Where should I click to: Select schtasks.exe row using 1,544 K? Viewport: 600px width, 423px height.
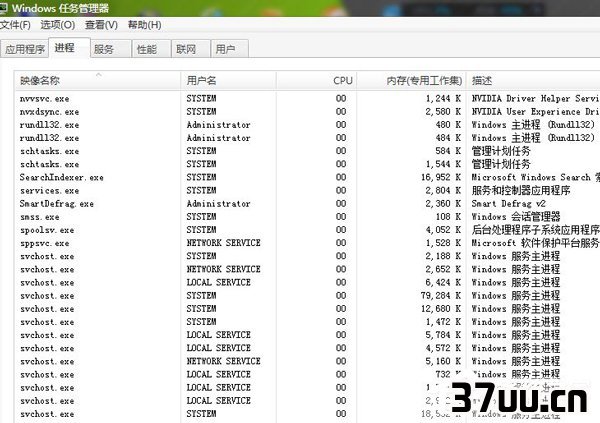pos(308,164)
